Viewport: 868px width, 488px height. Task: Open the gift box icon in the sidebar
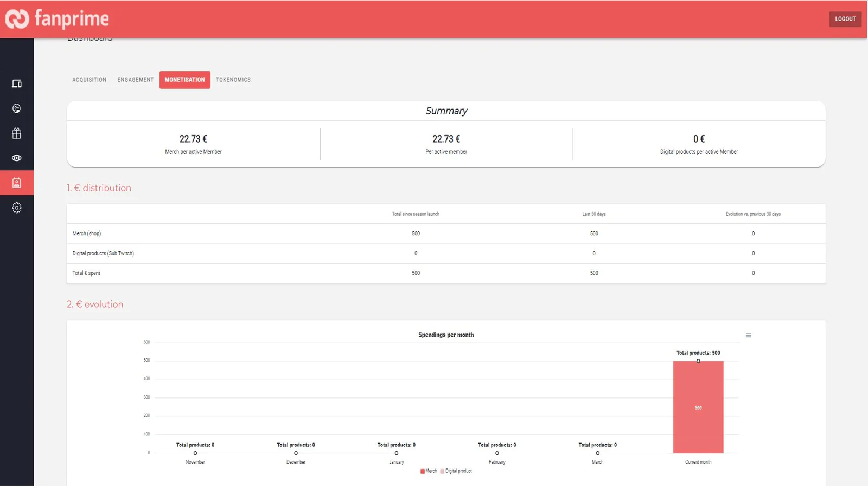pyautogui.click(x=17, y=133)
